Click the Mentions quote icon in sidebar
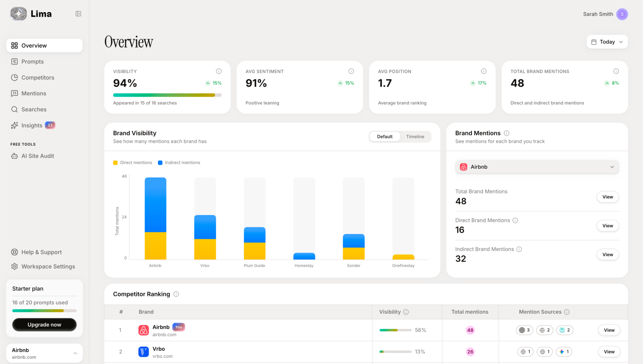Viewport: 643px width, 364px height. pyautogui.click(x=14, y=93)
